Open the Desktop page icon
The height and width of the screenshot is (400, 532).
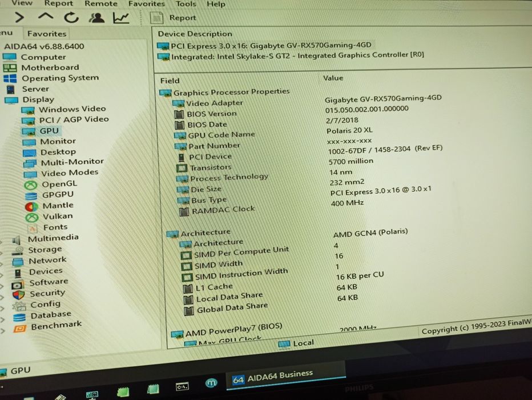(x=30, y=153)
